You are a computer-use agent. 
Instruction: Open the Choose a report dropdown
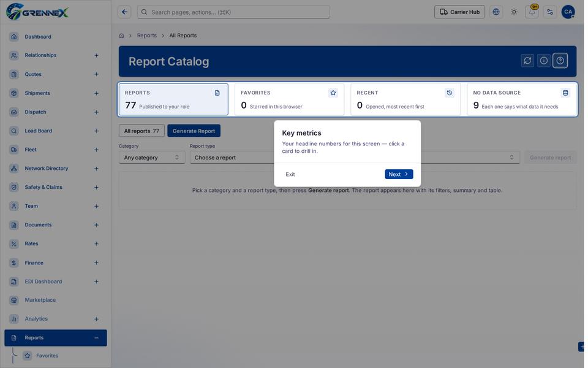[x=355, y=158]
